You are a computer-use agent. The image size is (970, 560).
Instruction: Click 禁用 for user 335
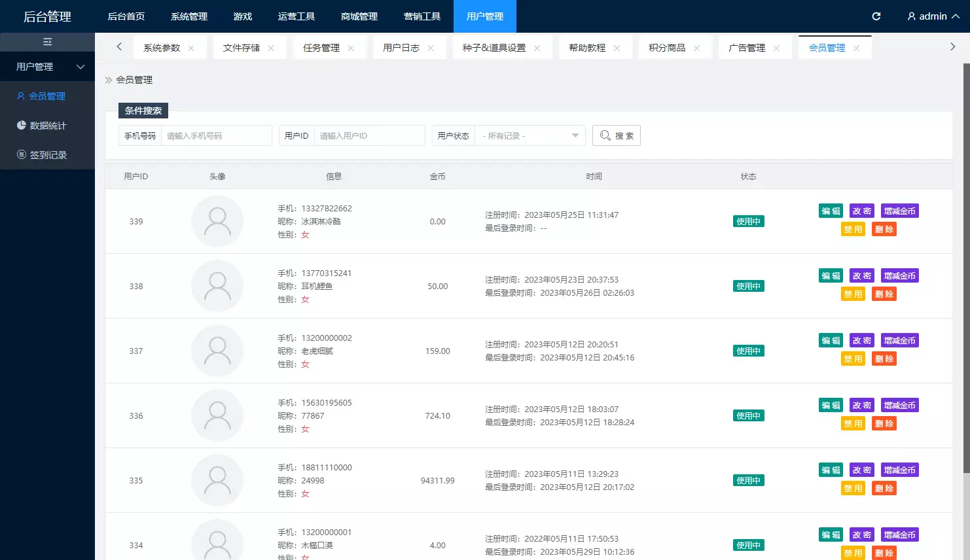coord(853,488)
